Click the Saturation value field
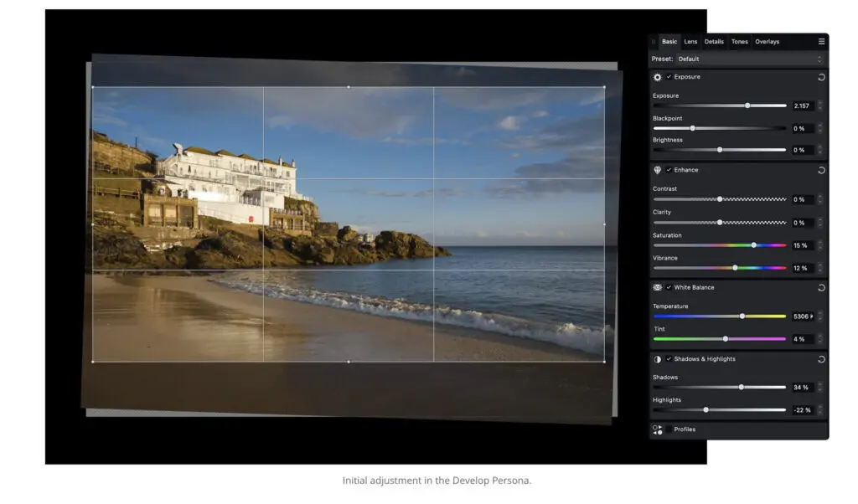Screen dimensions: 858x504 click(x=801, y=245)
